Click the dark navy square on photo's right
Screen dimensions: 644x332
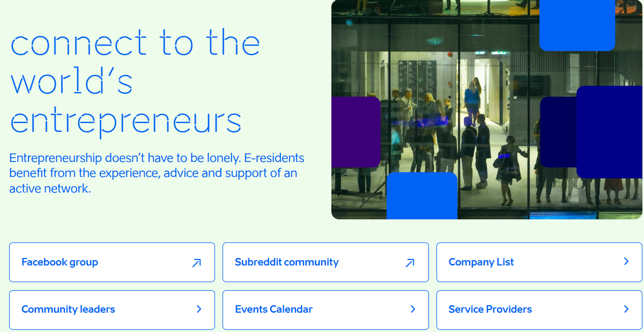point(558,132)
